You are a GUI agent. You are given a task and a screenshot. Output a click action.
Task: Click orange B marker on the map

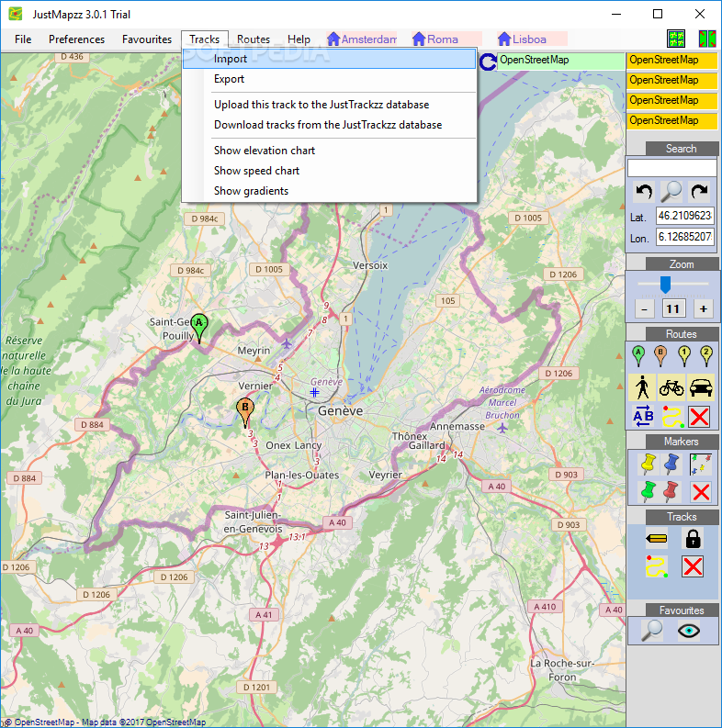[x=245, y=412]
